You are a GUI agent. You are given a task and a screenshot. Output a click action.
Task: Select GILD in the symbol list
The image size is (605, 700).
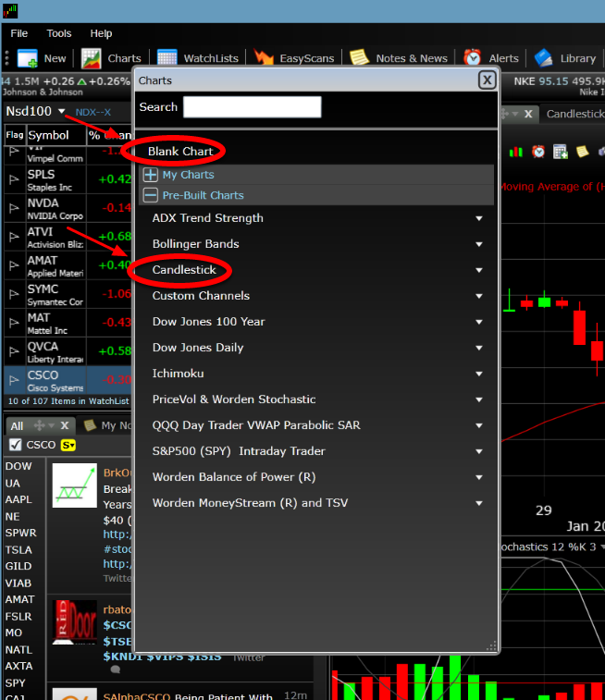pos(19,566)
